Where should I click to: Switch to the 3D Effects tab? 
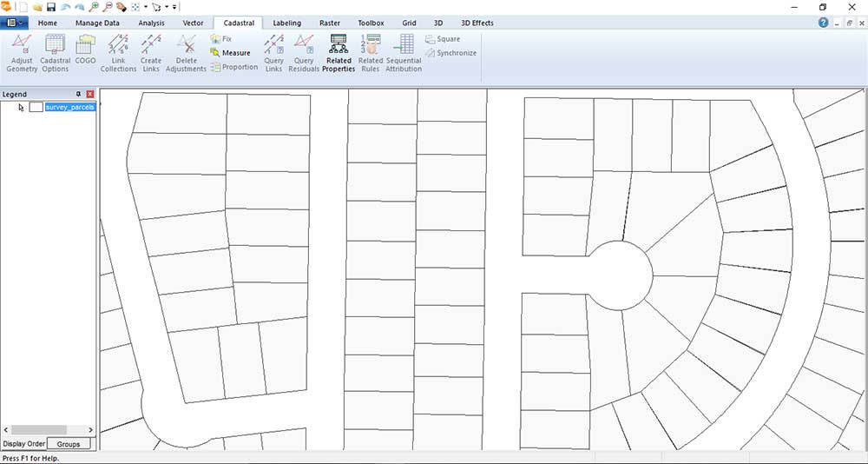[x=477, y=23]
